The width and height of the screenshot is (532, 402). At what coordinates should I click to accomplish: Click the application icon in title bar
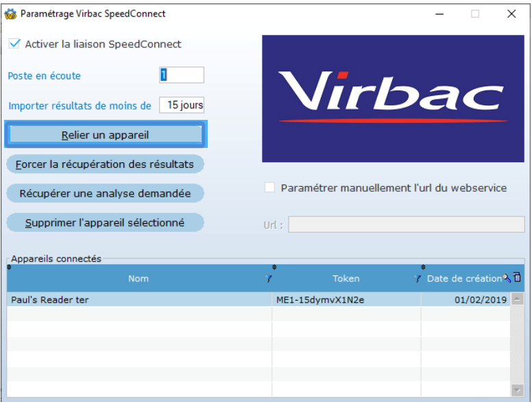pos(10,14)
